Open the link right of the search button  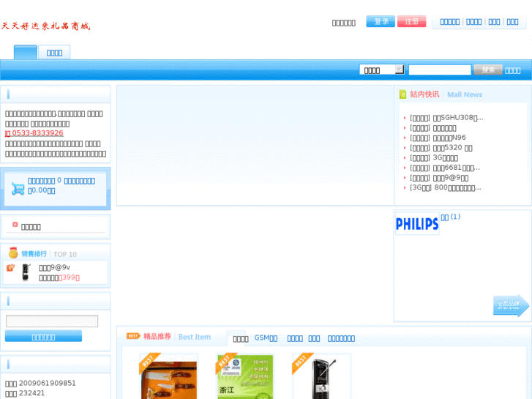512,70
